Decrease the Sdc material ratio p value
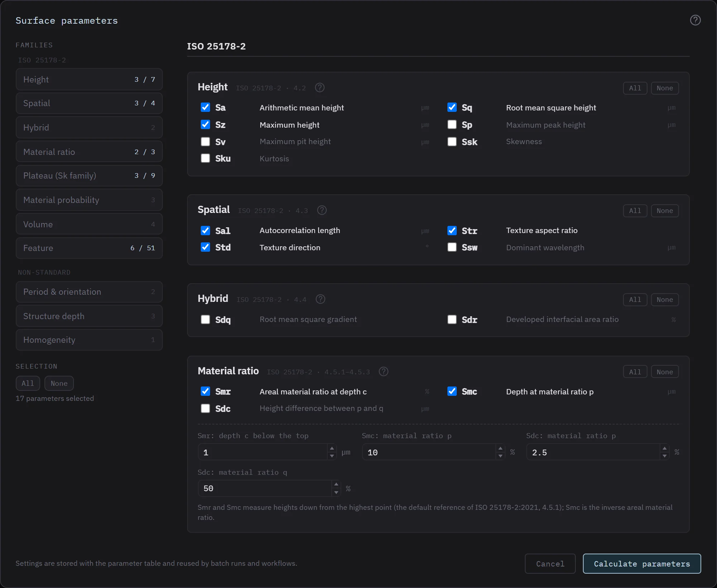This screenshot has width=717, height=588. 665,456
